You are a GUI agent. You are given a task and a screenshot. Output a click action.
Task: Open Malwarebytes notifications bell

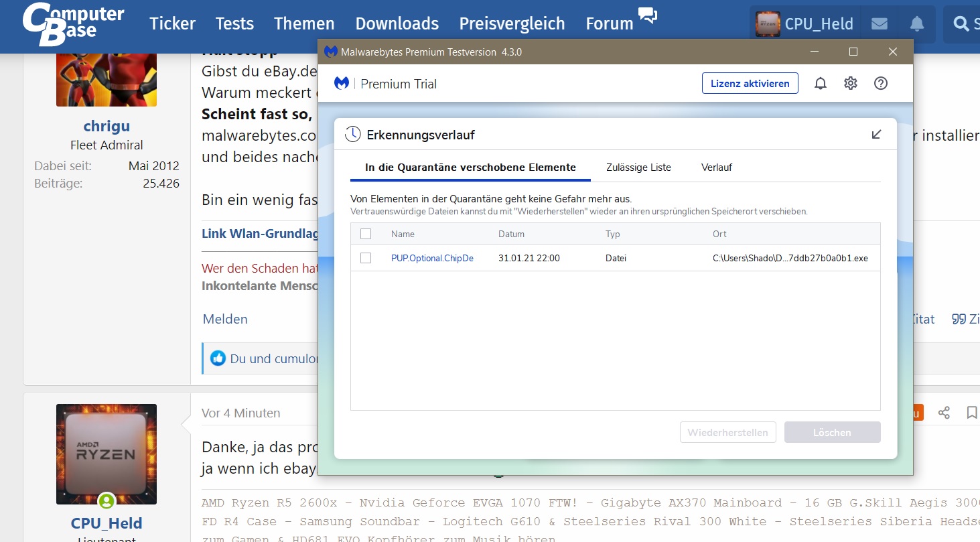click(820, 83)
